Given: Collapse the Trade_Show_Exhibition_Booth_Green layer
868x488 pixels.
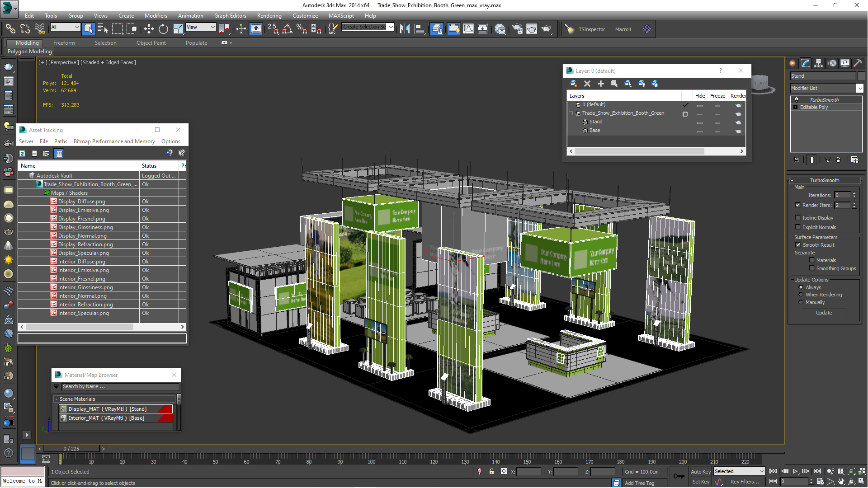Looking at the screenshot, I should click(x=571, y=113).
